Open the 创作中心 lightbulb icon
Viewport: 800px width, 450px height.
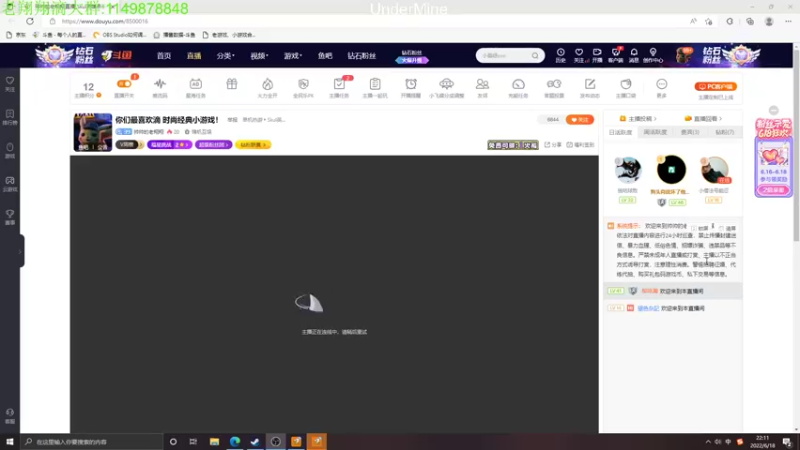(x=653, y=55)
